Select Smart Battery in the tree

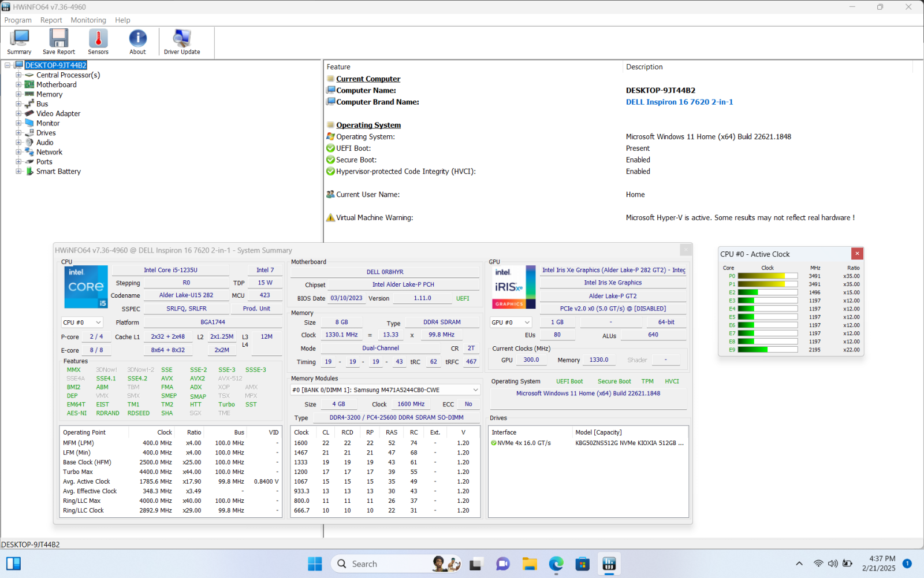[58, 172]
